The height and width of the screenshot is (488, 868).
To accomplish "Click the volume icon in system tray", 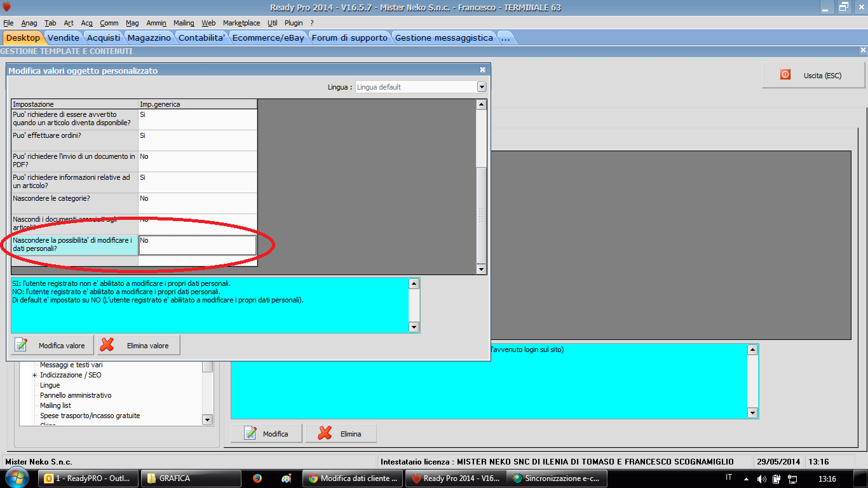I will pos(761,478).
